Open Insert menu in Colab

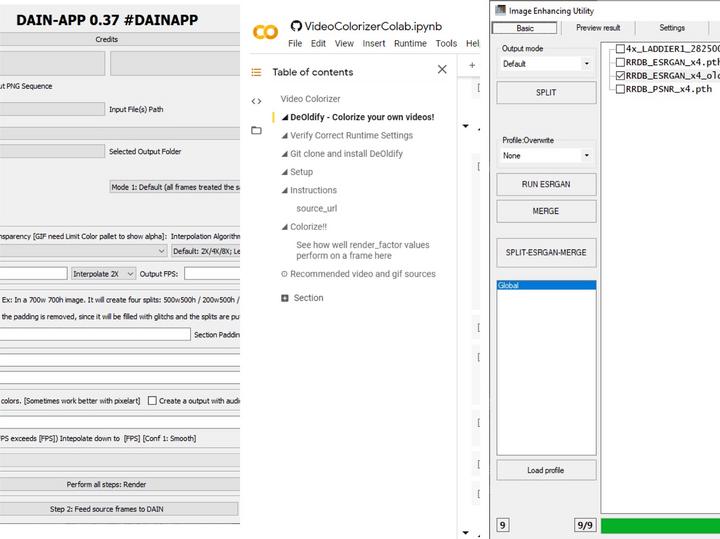374,44
